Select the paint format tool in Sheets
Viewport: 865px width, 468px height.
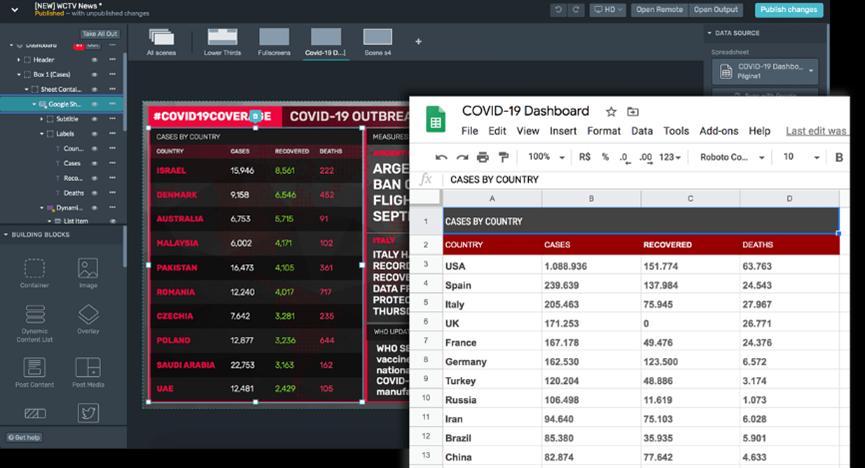pyautogui.click(x=503, y=157)
